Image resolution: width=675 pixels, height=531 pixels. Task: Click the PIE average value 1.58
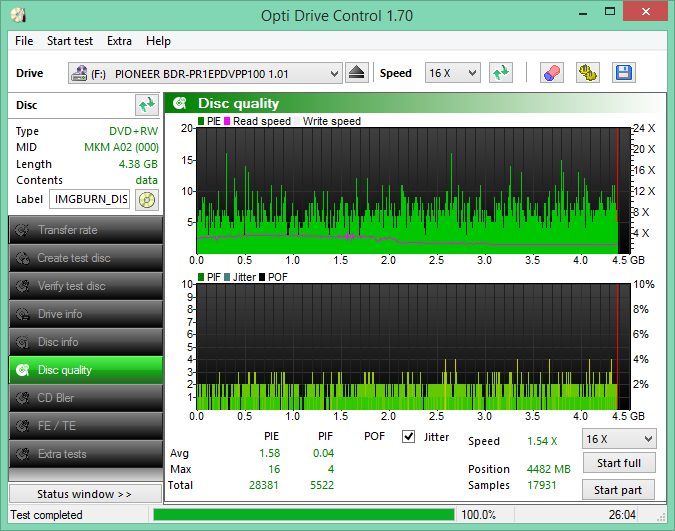tap(269, 453)
